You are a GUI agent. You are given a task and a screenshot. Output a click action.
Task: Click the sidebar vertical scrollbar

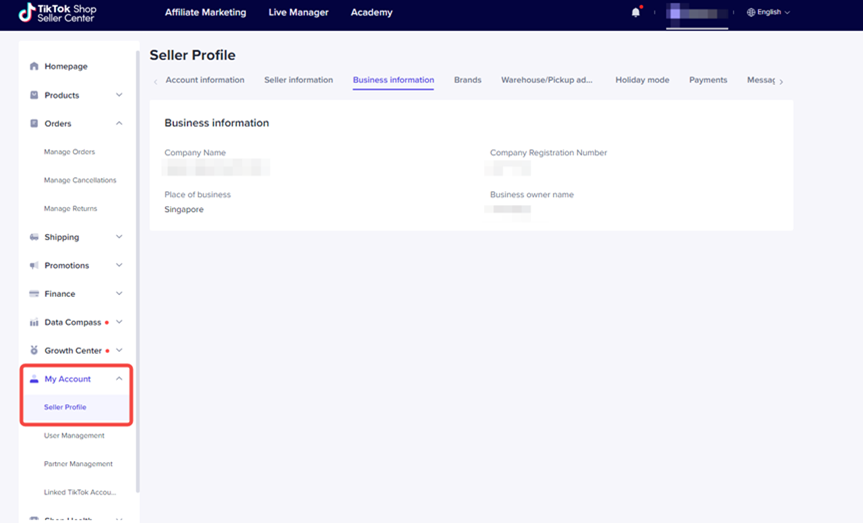point(137,271)
